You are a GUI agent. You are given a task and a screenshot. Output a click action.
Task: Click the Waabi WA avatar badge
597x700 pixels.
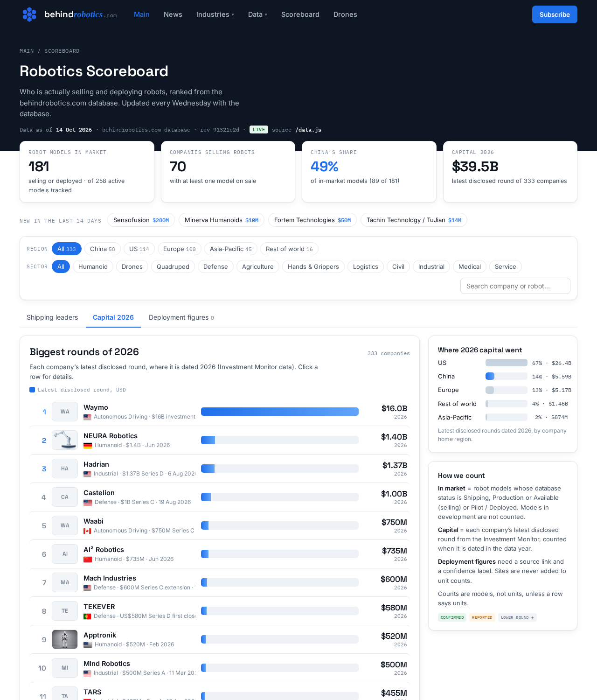click(x=65, y=525)
